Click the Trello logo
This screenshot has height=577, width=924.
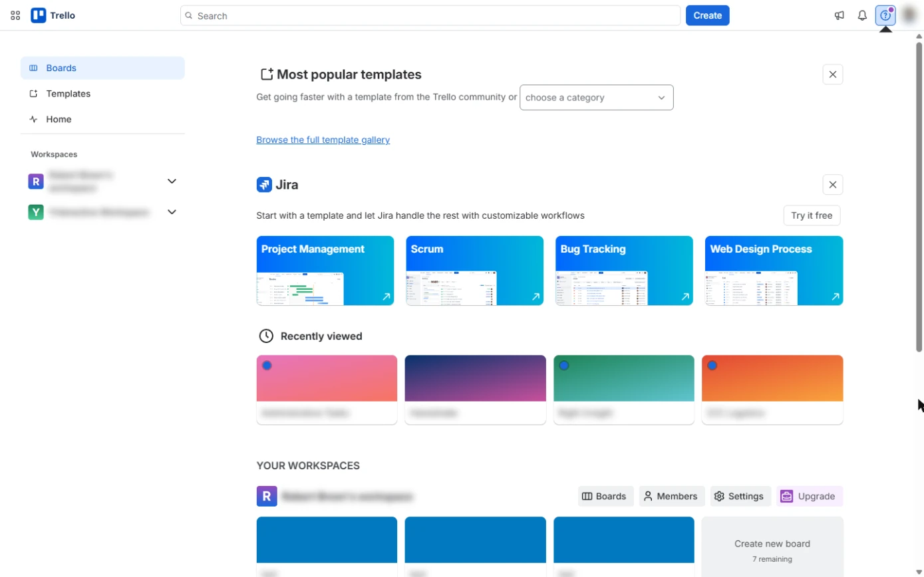pyautogui.click(x=53, y=15)
